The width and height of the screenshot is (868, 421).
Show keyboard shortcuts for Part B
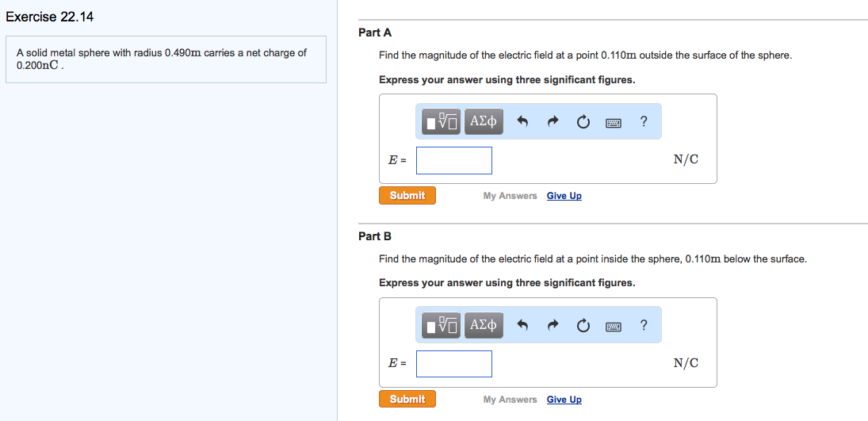[614, 326]
